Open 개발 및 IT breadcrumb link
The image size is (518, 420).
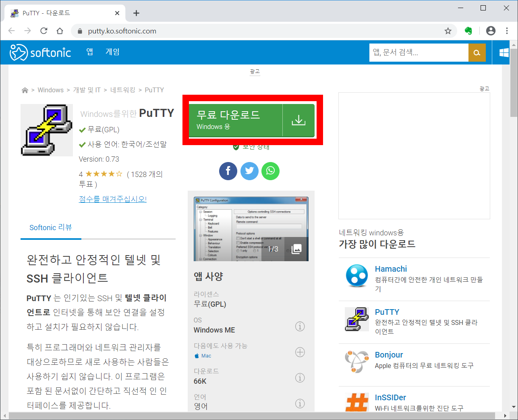[x=87, y=90]
